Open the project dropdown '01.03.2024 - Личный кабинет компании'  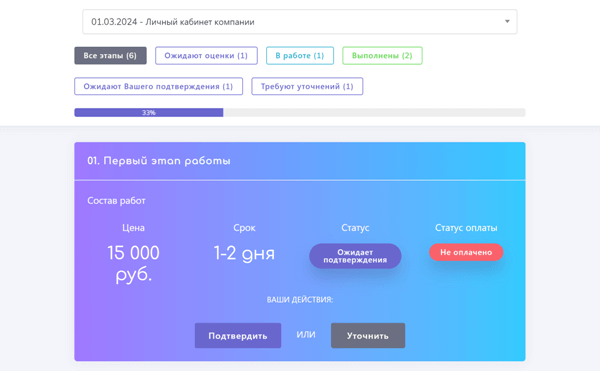click(x=300, y=22)
